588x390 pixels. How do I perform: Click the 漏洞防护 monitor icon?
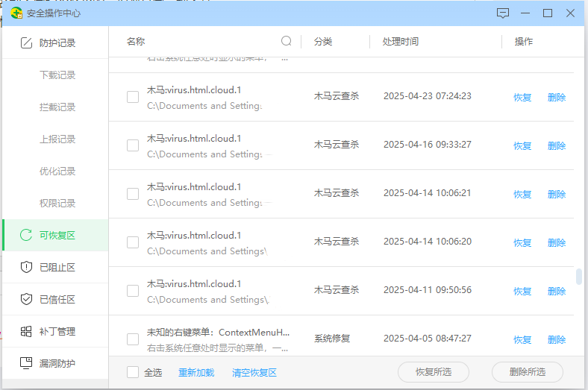[x=26, y=364]
